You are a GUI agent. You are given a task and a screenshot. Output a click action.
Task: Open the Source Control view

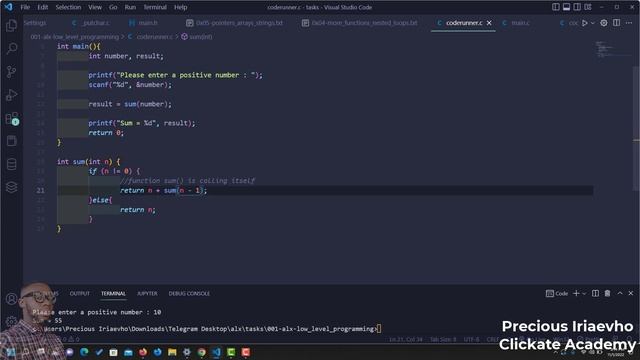pyautogui.click(x=11, y=72)
